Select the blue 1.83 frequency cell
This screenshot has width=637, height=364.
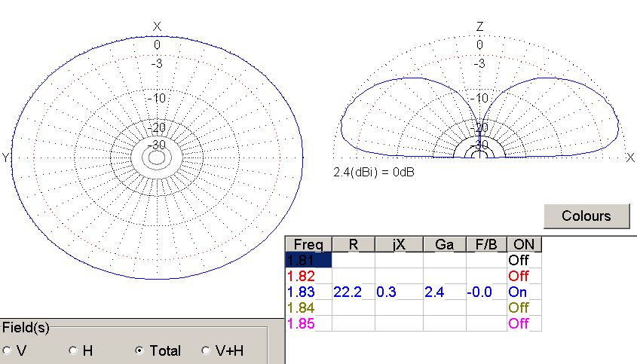click(x=308, y=292)
